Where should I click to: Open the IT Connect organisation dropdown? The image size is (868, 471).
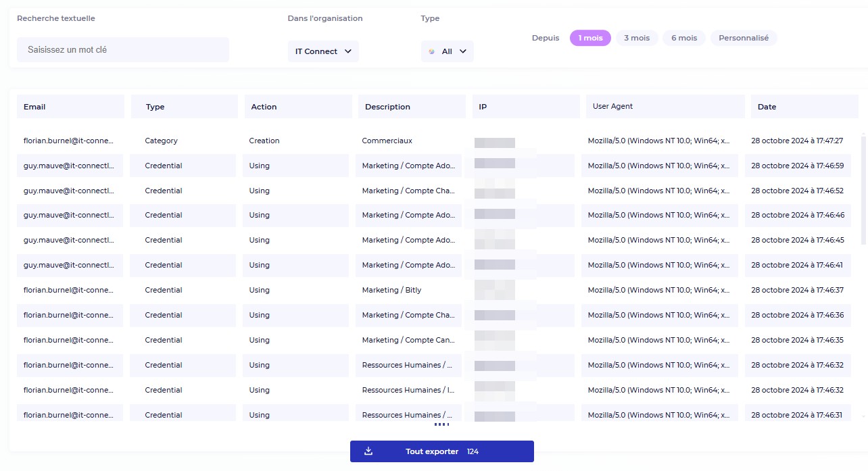[323, 51]
